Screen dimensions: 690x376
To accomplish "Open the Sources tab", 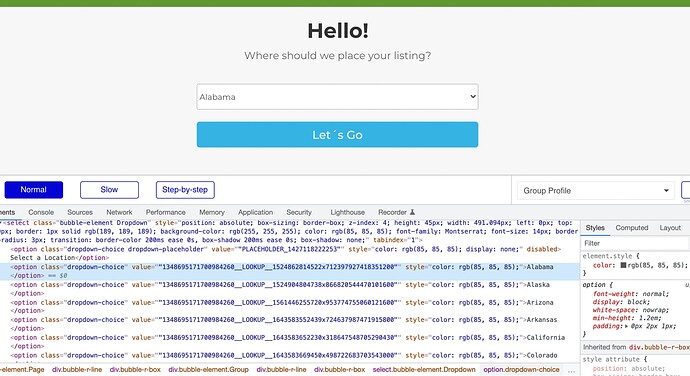I will coord(80,212).
